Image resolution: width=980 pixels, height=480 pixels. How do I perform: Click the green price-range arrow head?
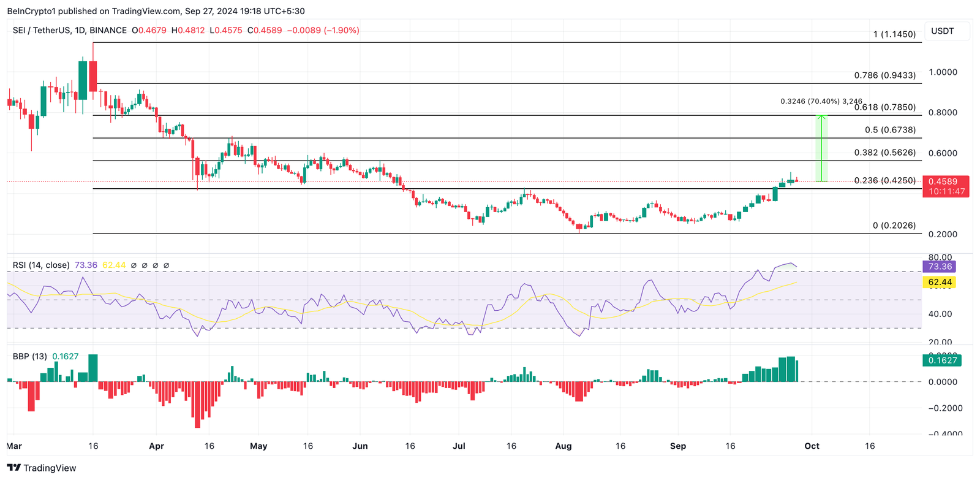(821, 116)
